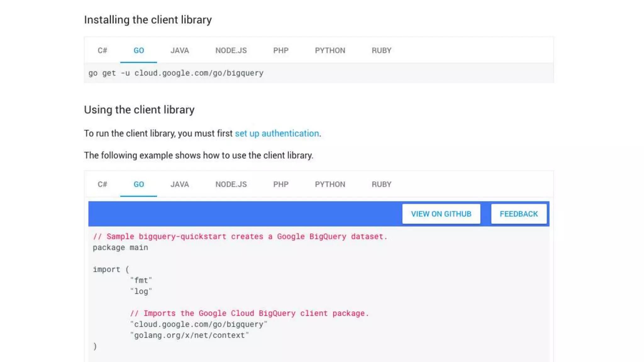The image size is (644, 362).
Task: Open NODE.JS tab in install section
Action: [231, 51]
